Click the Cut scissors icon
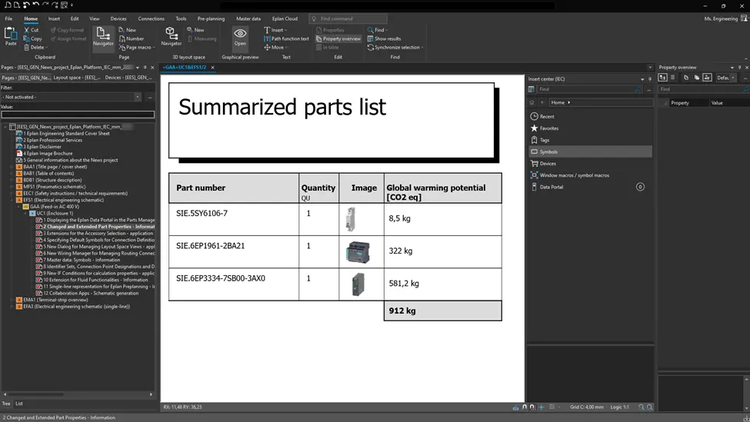 (30, 30)
